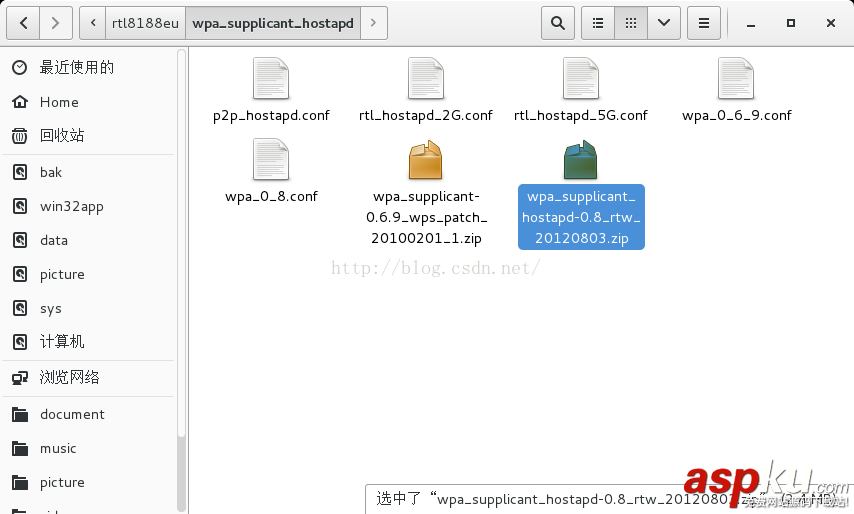This screenshot has height=514, width=854.
Task: Open the picture drive in sidebar
Action: click(89, 274)
